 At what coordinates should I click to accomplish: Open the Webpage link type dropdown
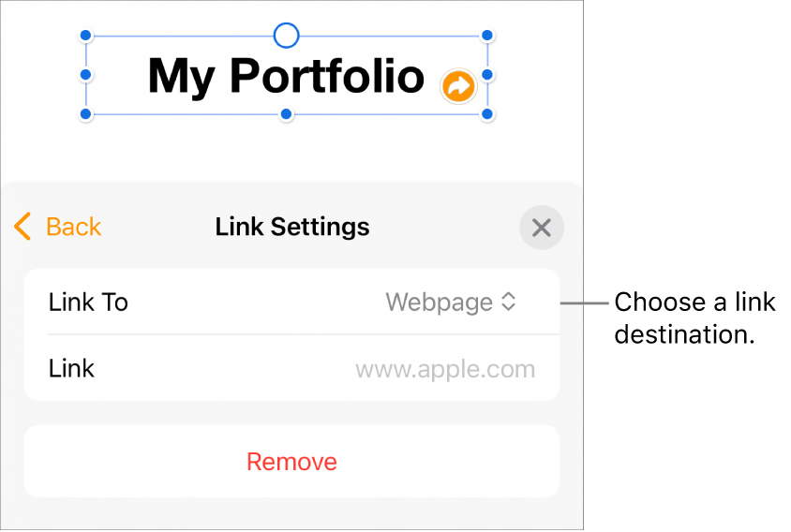click(x=450, y=303)
